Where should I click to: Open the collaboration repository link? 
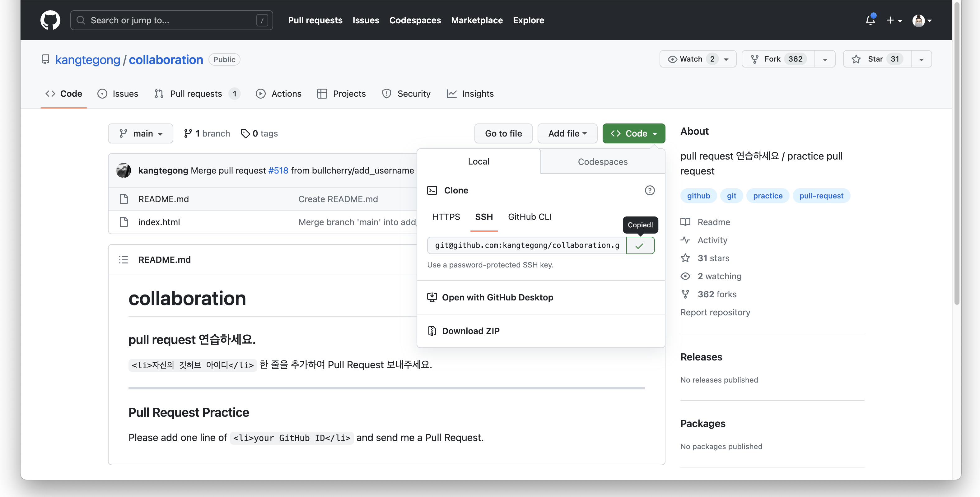[x=166, y=60]
